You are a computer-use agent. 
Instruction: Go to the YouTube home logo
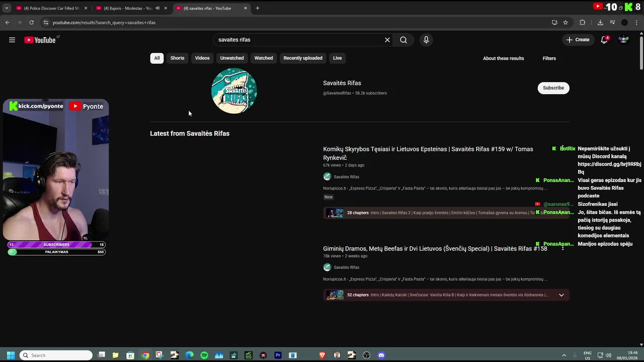[x=40, y=40]
